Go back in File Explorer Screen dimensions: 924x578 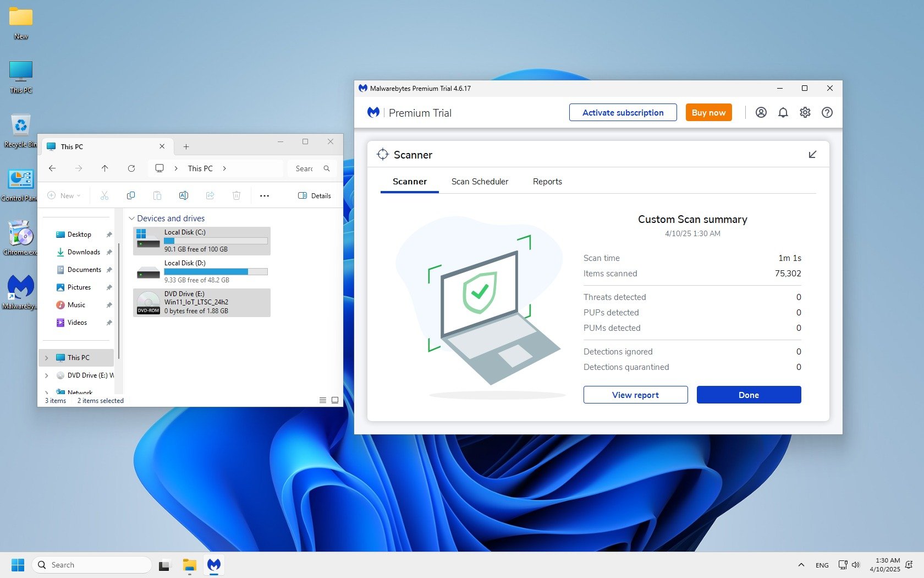click(52, 168)
